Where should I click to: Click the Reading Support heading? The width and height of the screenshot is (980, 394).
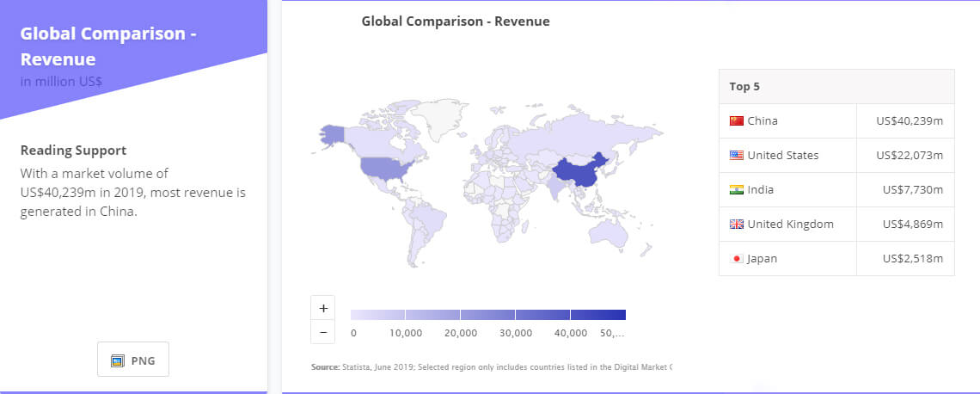73,150
